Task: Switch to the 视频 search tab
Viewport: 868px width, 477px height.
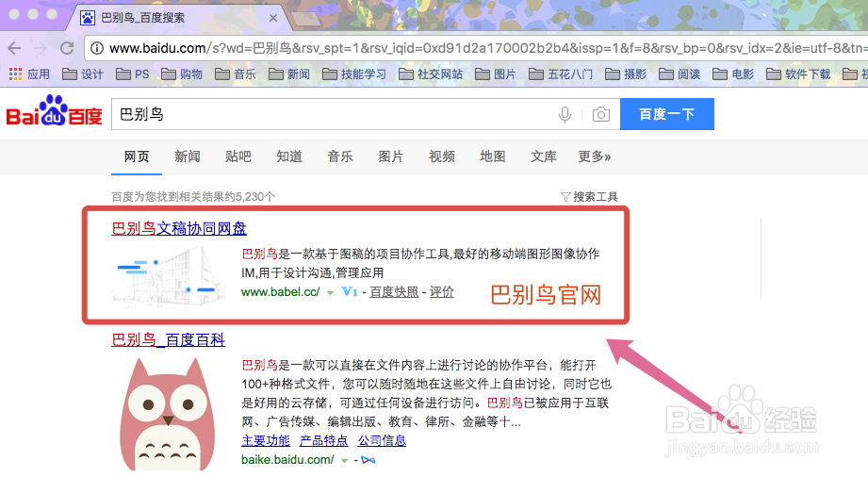Action: tap(442, 156)
